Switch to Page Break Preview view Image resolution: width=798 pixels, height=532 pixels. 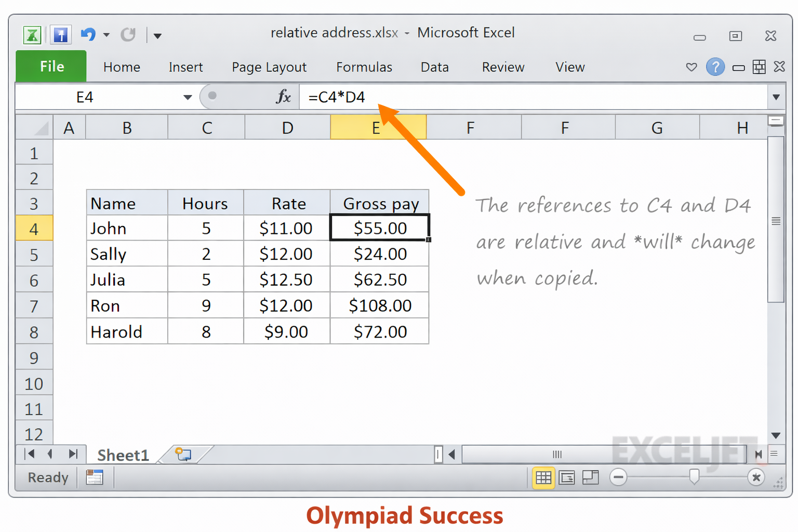(x=591, y=477)
